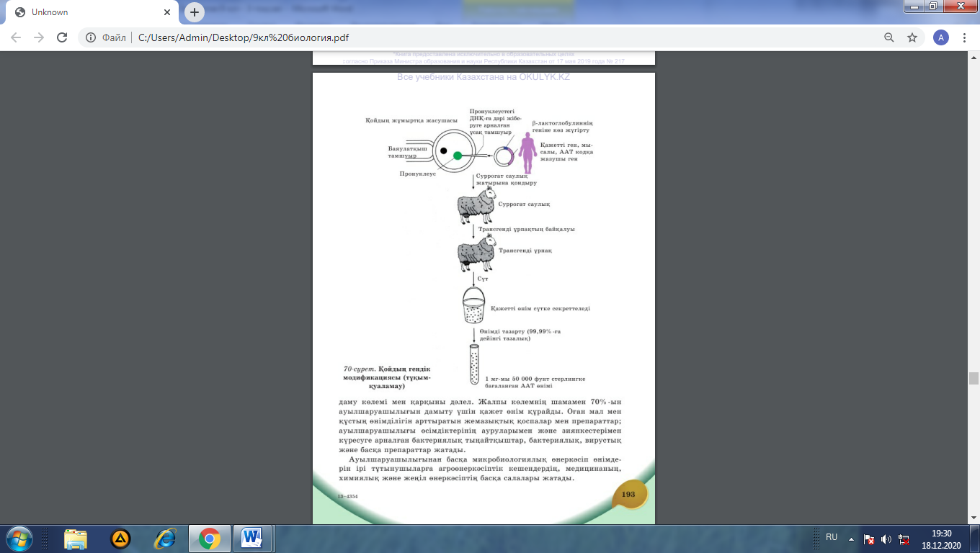This screenshot has height=553, width=980.
Task: Switch to Chrome in the taskbar
Action: [210, 539]
